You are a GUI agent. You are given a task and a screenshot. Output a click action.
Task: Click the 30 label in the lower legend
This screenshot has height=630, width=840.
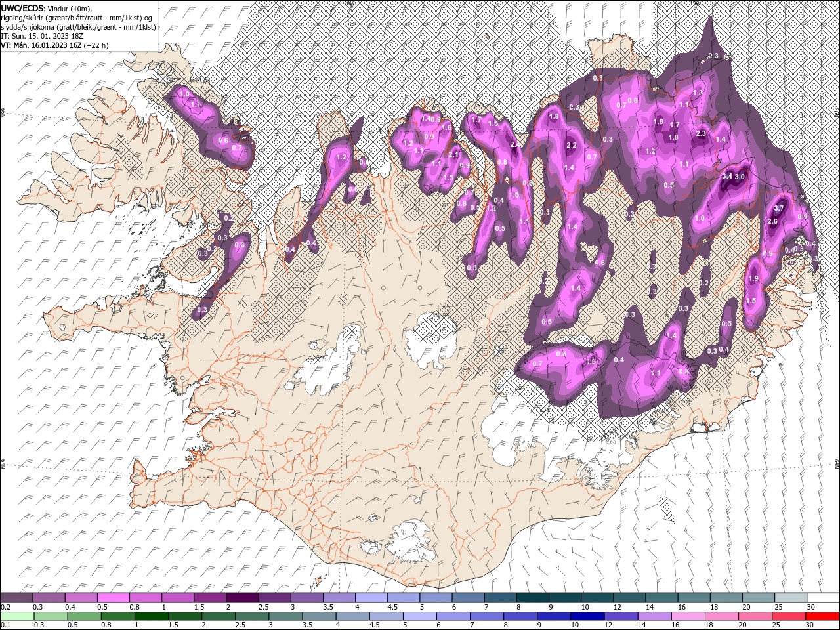coord(809,625)
